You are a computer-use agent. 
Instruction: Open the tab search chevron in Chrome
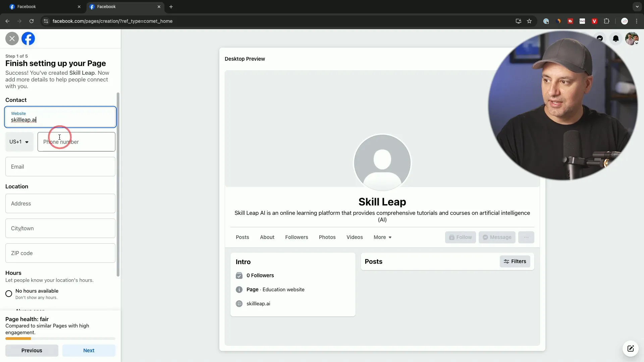(x=637, y=7)
